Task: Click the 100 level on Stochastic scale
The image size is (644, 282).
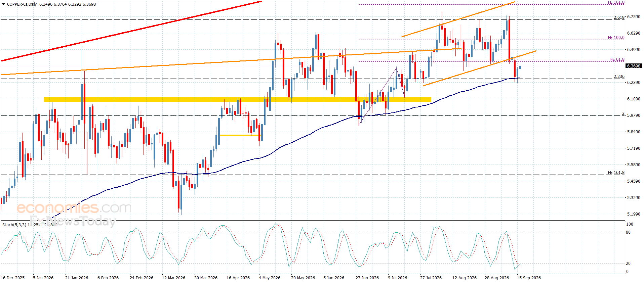Action: (x=630, y=224)
